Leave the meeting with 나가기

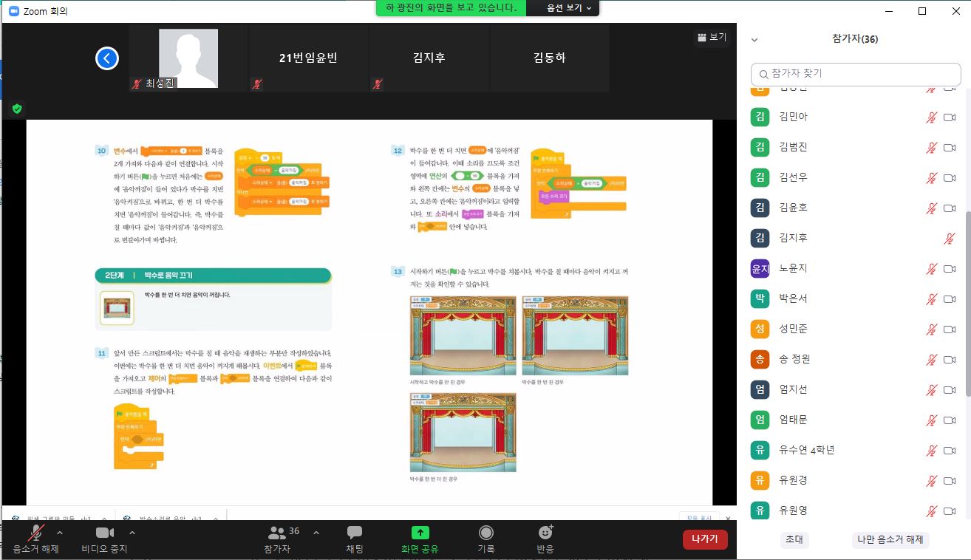coord(704,539)
